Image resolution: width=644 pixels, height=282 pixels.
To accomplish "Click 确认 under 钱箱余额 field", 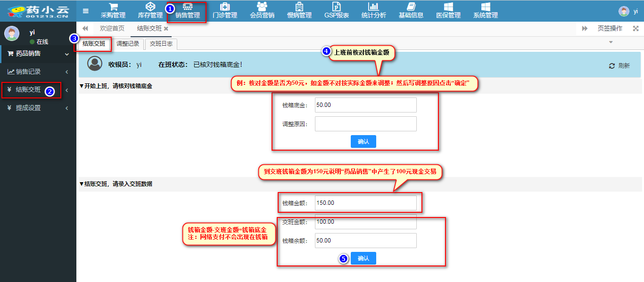I will (x=363, y=258).
